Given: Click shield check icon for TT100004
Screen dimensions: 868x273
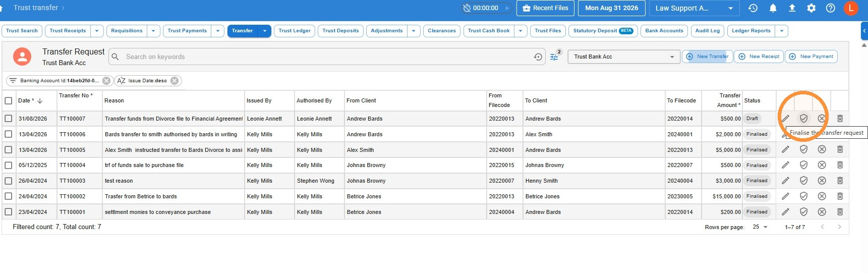Looking at the screenshot, I should 803,165.
